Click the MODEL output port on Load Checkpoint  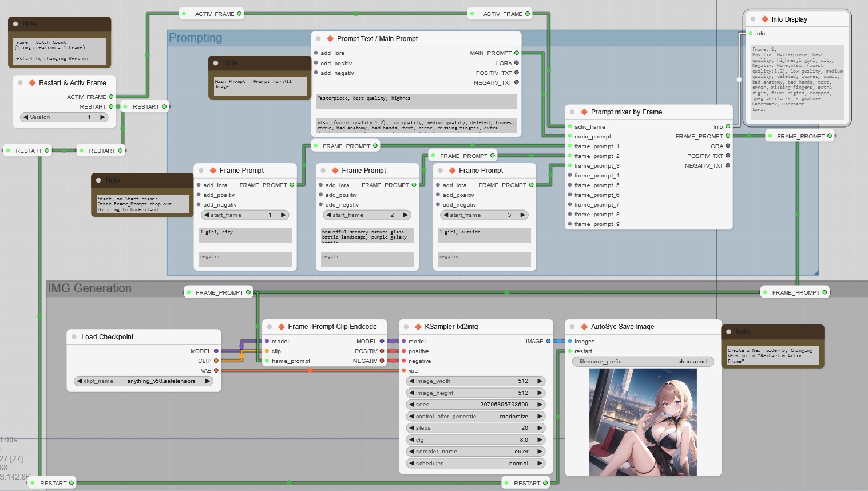(216, 351)
